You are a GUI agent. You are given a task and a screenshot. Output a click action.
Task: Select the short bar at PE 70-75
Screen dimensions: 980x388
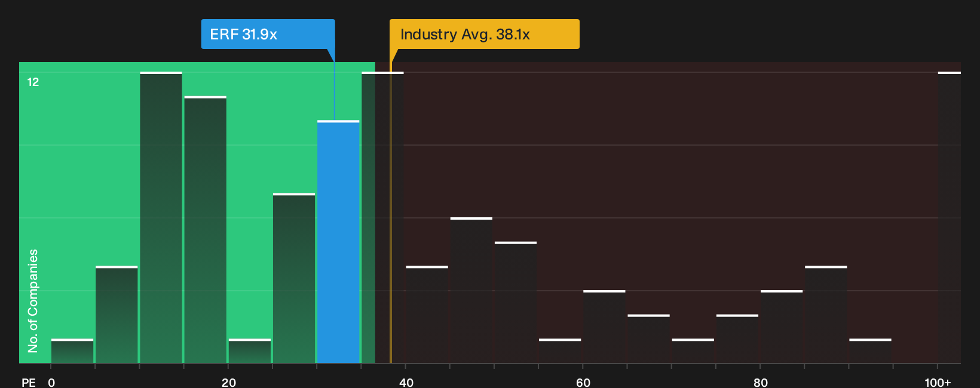[x=693, y=351]
